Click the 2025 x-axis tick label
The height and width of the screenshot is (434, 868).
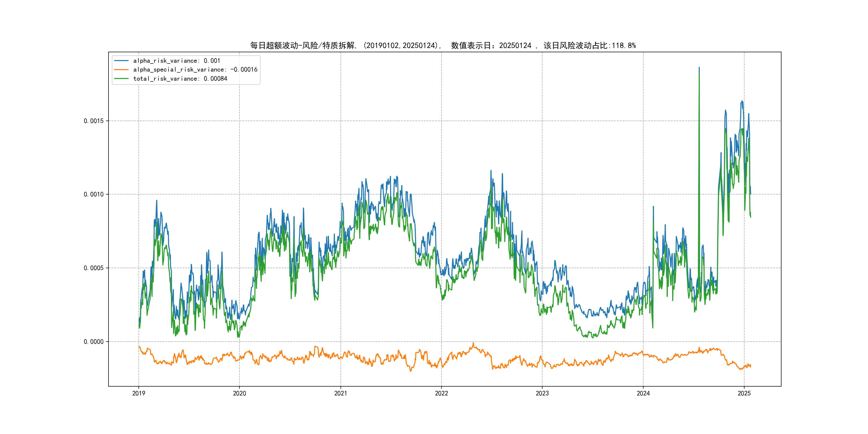(744, 393)
